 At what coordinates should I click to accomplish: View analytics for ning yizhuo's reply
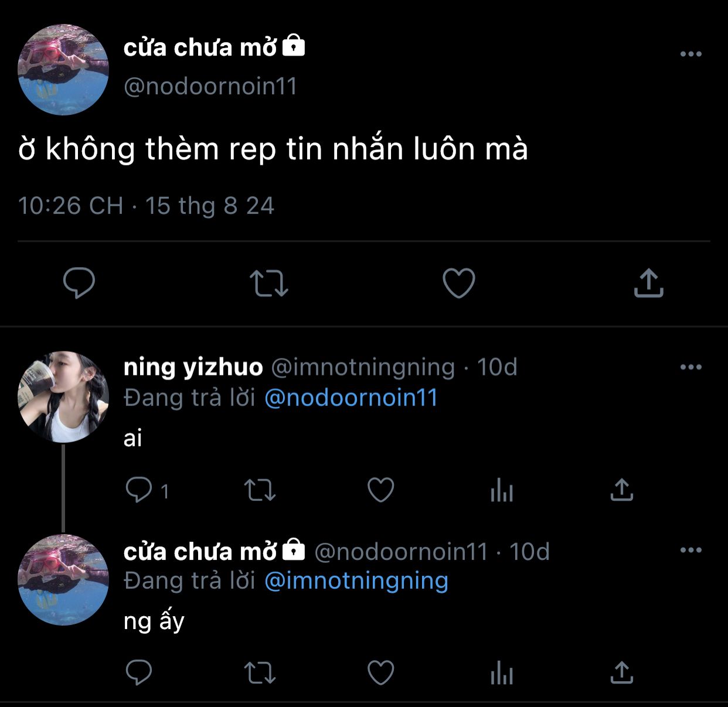point(502,490)
